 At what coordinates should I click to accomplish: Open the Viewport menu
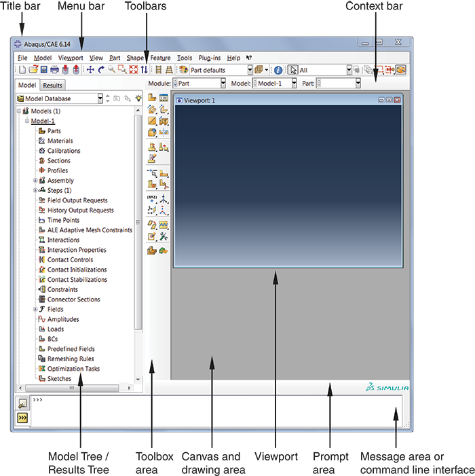coord(70,58)
